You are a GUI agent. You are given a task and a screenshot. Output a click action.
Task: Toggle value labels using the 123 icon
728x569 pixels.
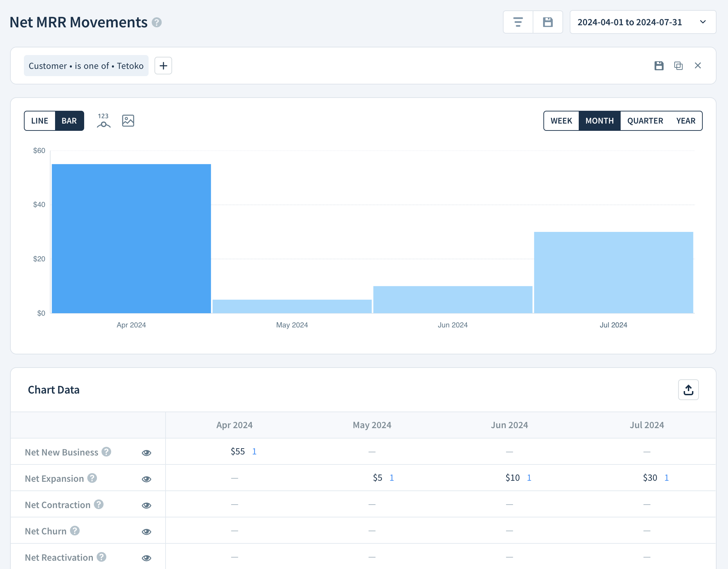pos(103,120)
